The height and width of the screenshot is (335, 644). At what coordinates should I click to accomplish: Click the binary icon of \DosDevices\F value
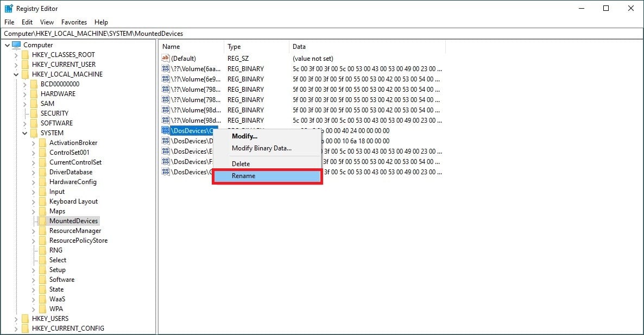(x=166, y=161)
